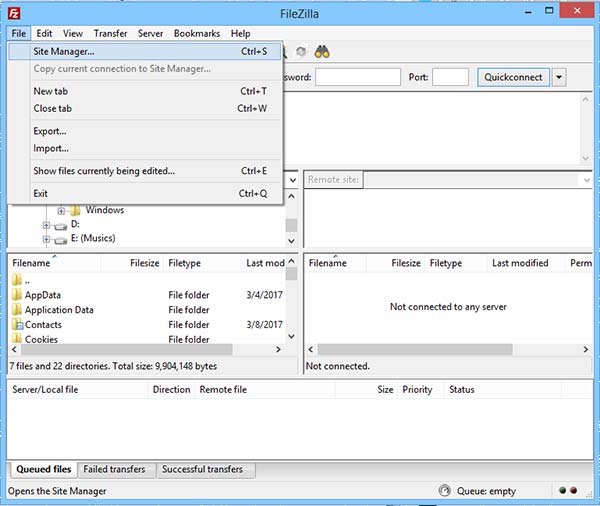Screen dimensions: 600x506
Task: Click the File menu header
Action: [19, 34]
